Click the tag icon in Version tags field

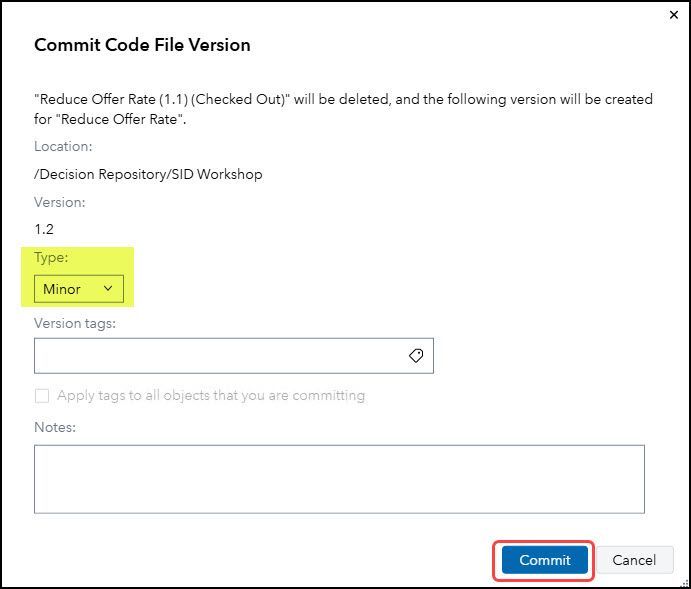[416, 355]
